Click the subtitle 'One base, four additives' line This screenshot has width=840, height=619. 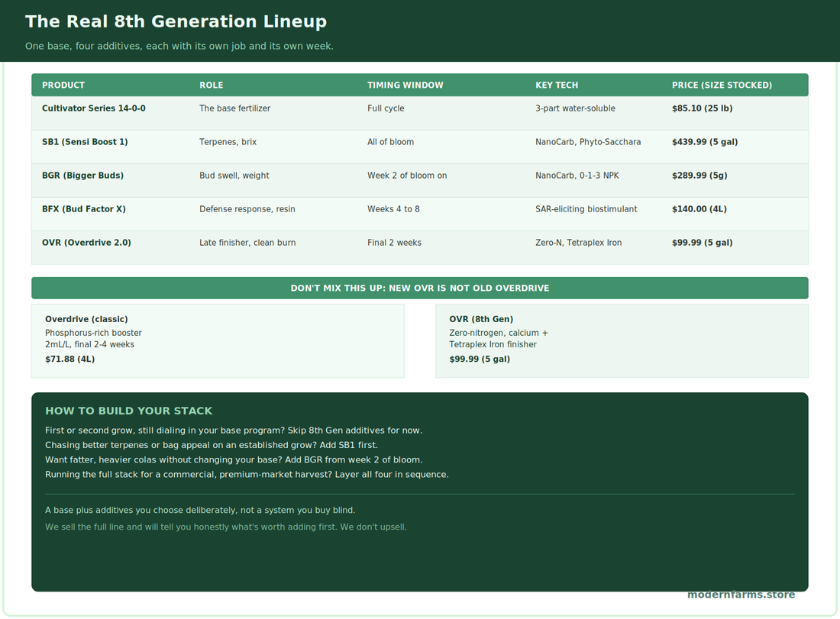click(179, 46)
